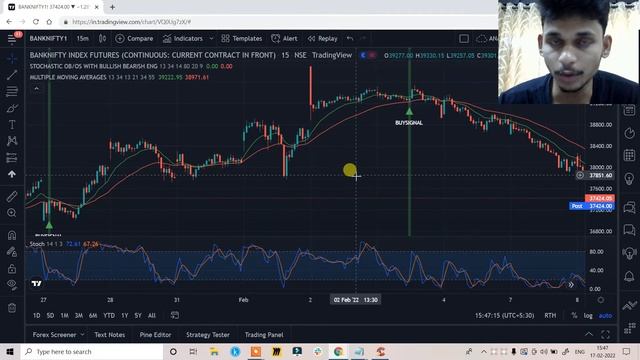Select the crosshair cursor tool
640x360 pixels.
12,58
